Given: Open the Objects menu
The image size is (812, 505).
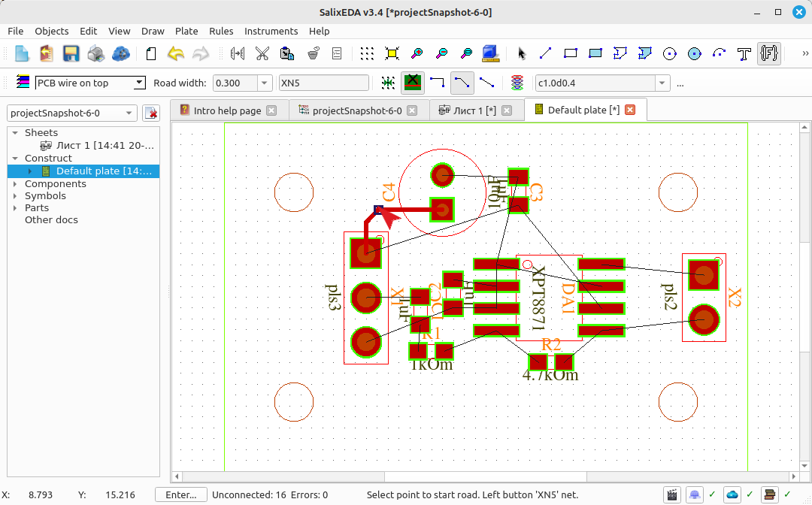Looking at the screenshot, I should (x=52, y=31).
